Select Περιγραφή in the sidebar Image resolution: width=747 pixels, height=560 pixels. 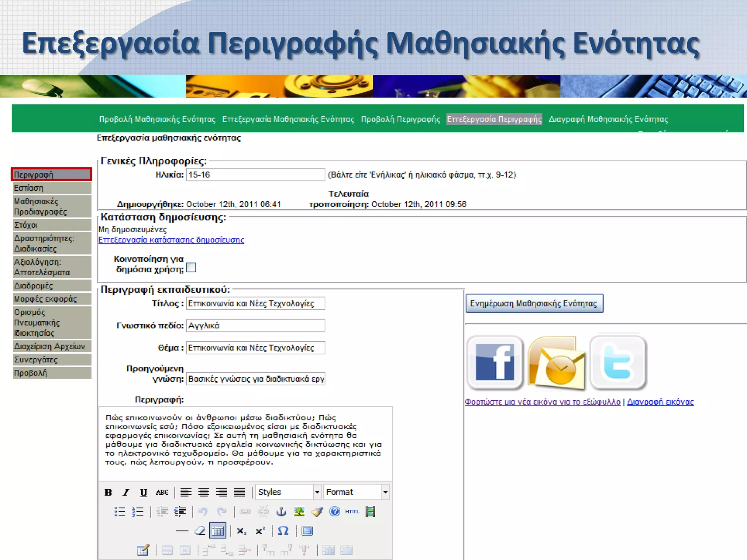click(x=51, y=175)
